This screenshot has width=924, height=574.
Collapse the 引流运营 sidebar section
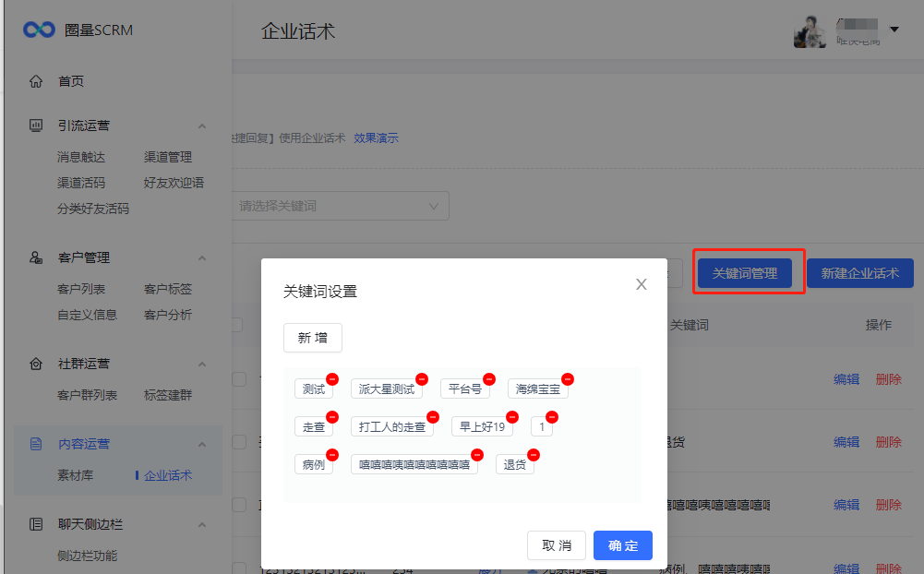coord(202,126)
